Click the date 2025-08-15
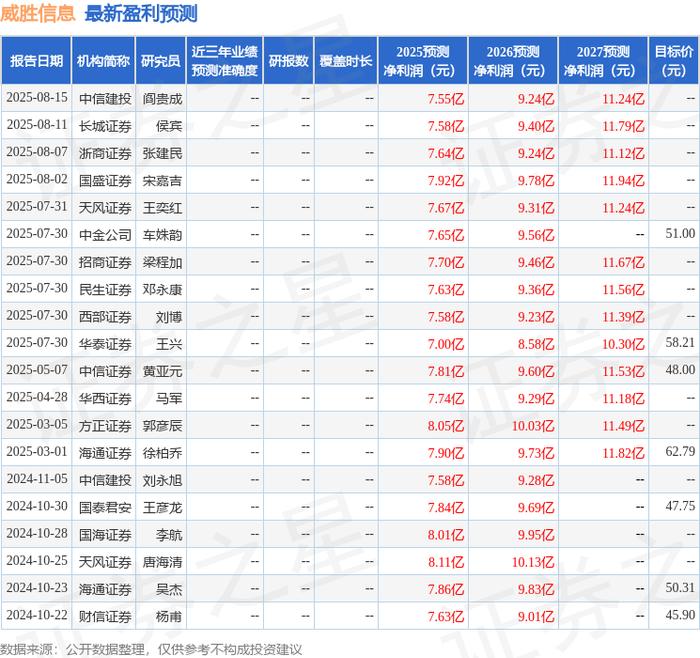Image resolution: width=700 pixels, height=658 pixels. (37, 98)
